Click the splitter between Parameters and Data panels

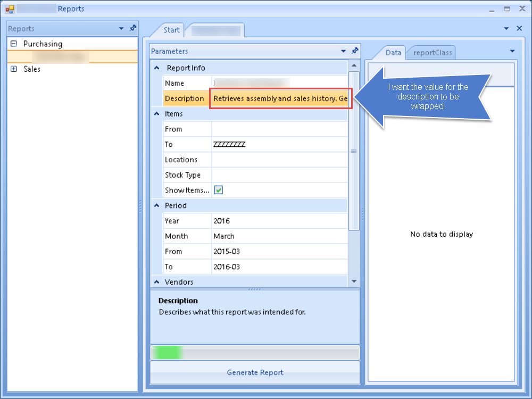tap(362, 214)
